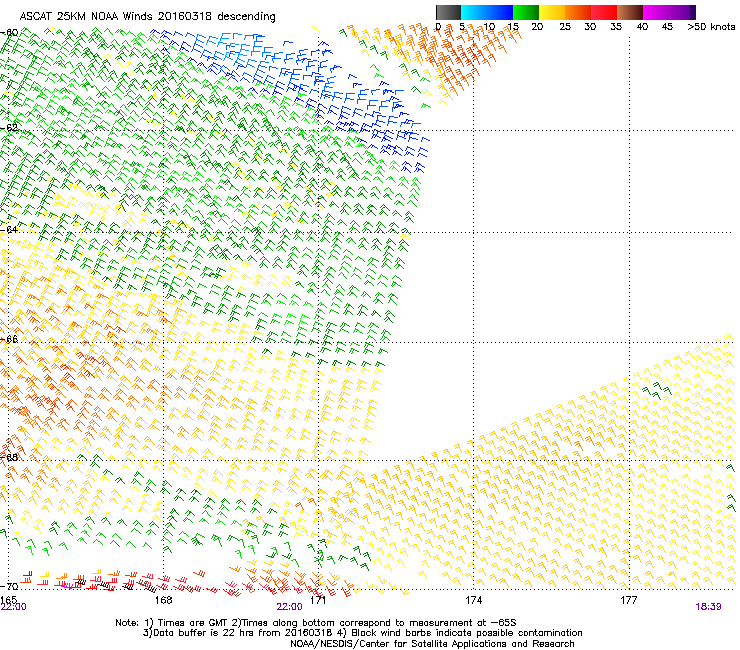Click the yellow 20–25 knots legend segment
Image resolution: width=740 pixels, height=650 pixels.
pos(552,12)
